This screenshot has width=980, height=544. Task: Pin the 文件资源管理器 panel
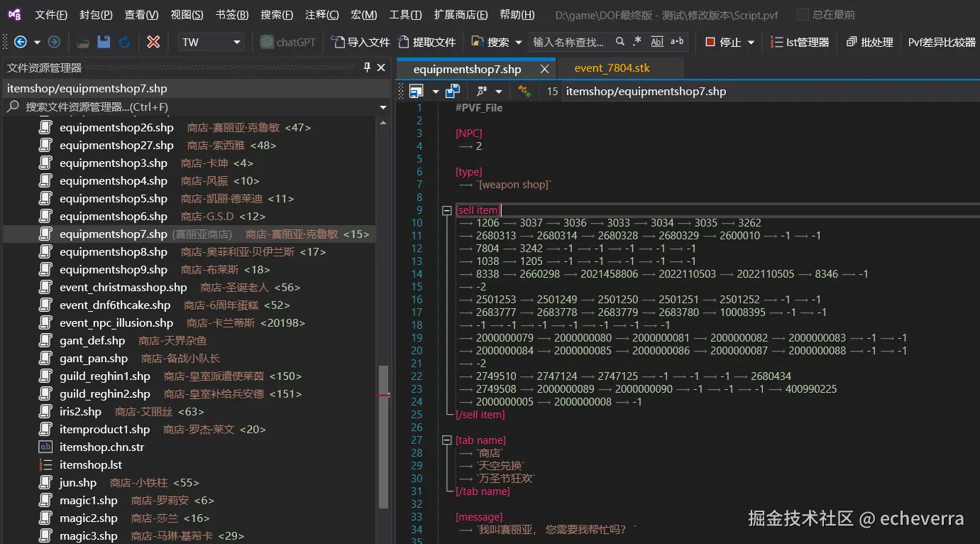point(367,67)
